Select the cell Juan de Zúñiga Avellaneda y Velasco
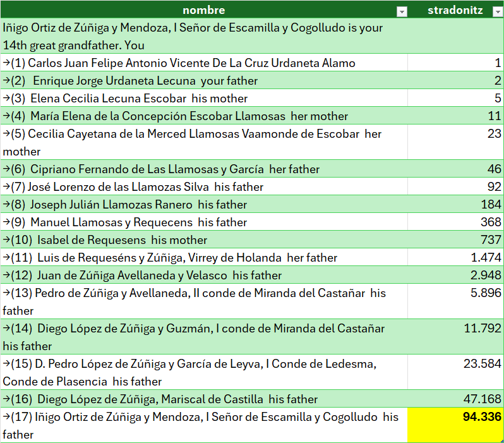Image resolution: width=504 pixels, height=443 pixels. click(x=204, y=275)
